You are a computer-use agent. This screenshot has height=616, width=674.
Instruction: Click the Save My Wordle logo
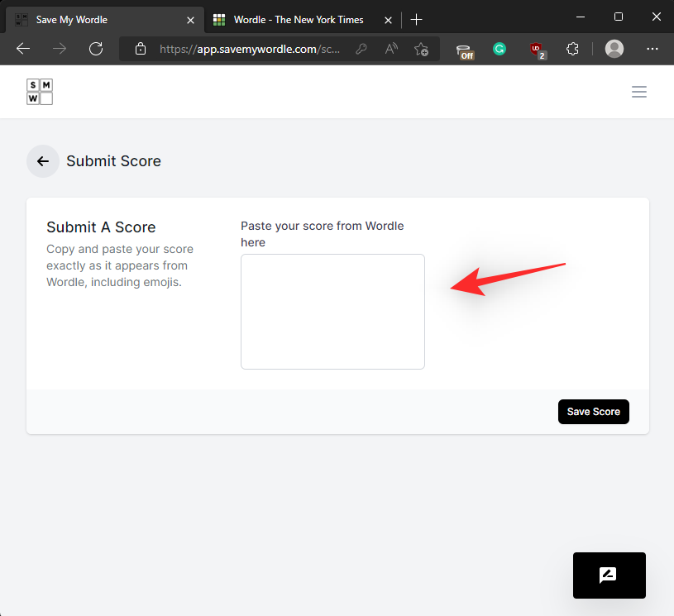39,92
